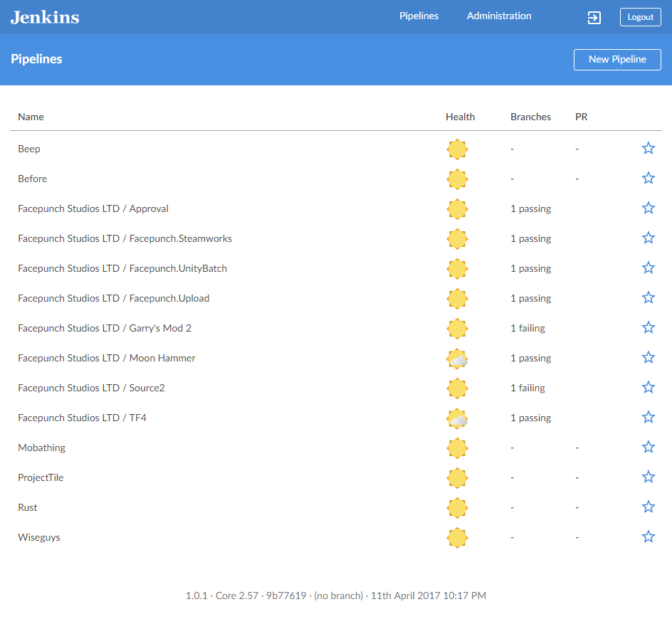Favorite the Beep pipeline star
Viewport: 672px width, 619px height.
(x=649, y=148)
